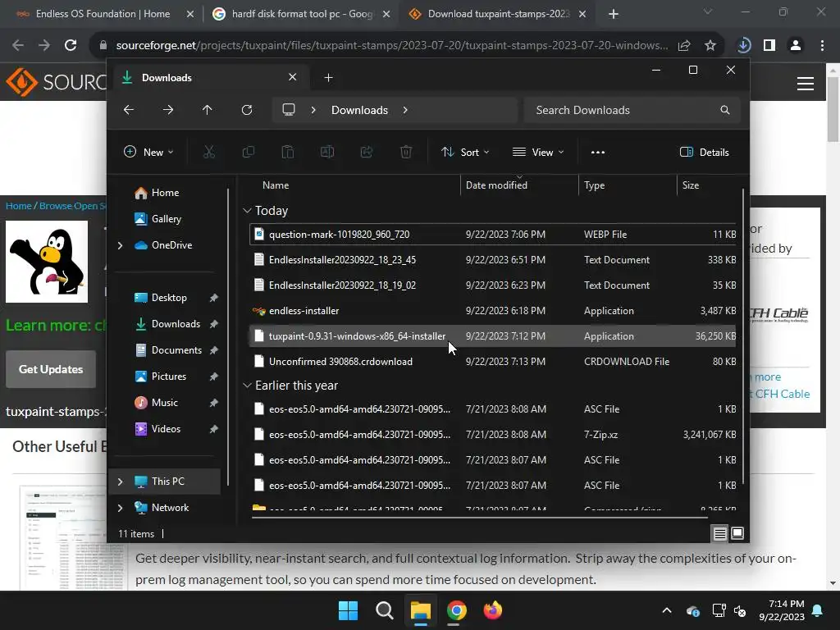The width and height of the screenshot is (840, 630).
Task: Bookmark this page with the star icon
Action: click(710, 46)
